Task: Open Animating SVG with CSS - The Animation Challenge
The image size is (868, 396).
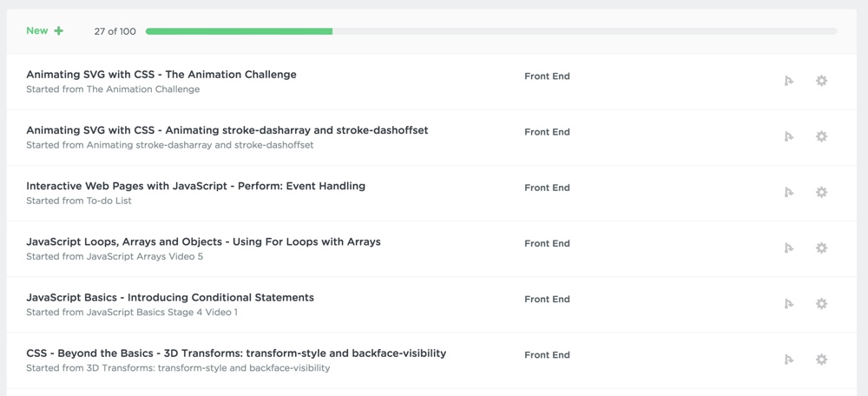Action: point(161,75)
